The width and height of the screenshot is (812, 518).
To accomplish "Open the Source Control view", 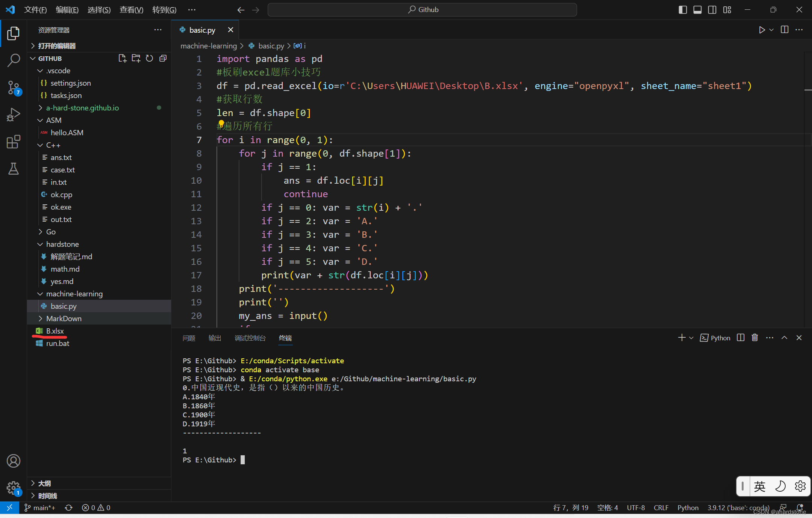I will tap(14, 88).
